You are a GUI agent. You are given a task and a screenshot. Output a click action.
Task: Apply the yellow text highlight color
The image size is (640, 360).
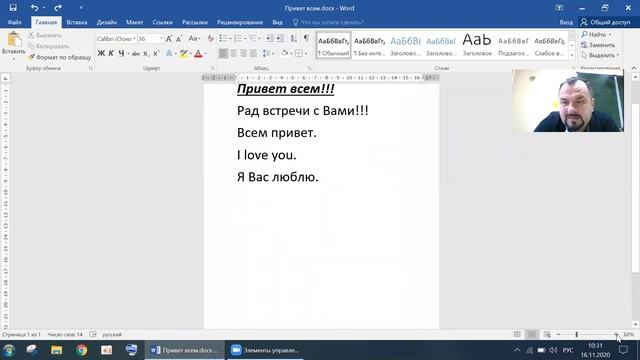tap(184, 53)
